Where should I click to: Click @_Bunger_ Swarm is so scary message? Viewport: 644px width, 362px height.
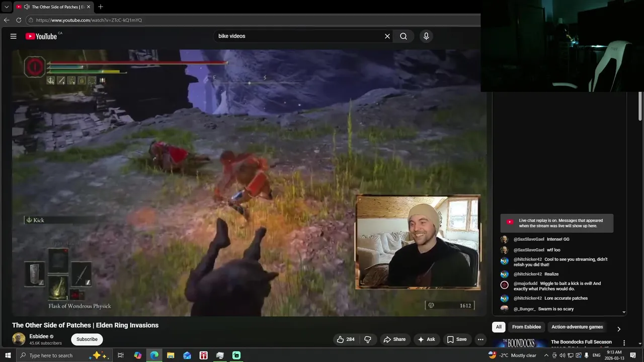(543, 309)
